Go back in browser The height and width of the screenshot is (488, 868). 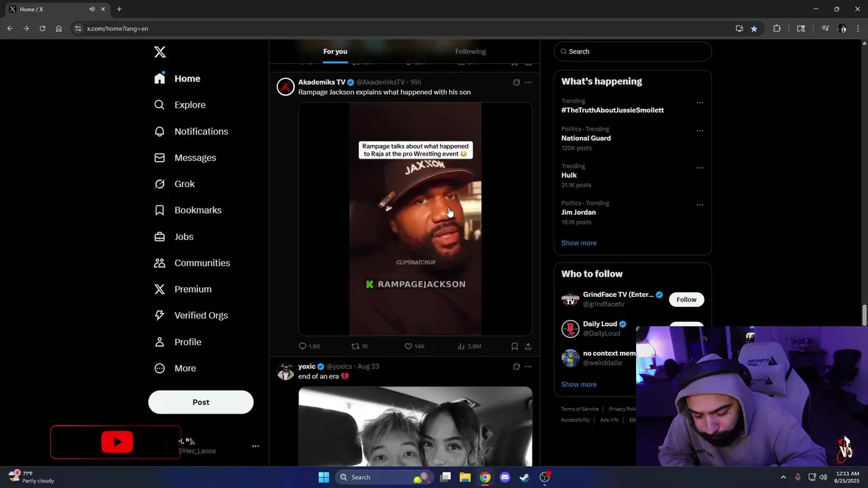coord(9,28)
